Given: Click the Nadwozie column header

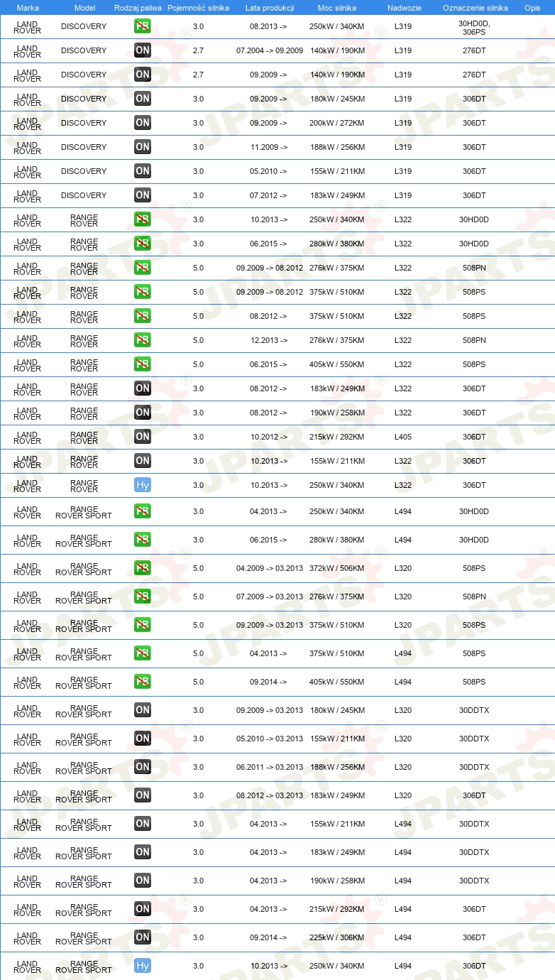Looking at the screenshot, I should coord(403,8).
